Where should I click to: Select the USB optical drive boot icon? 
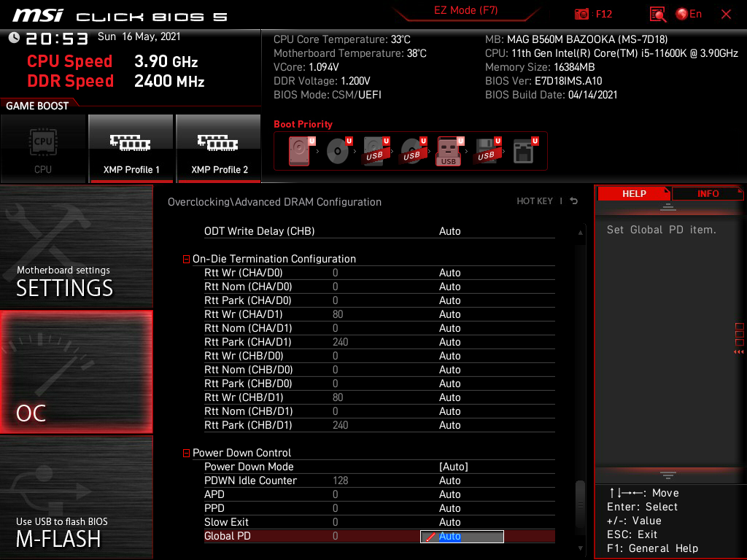coord(413,151)
